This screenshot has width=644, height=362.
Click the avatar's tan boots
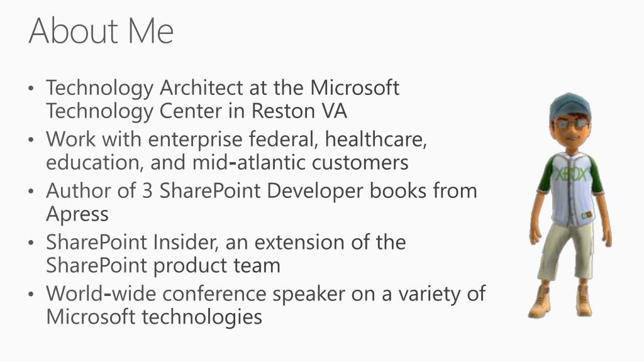tap(560, 301)
